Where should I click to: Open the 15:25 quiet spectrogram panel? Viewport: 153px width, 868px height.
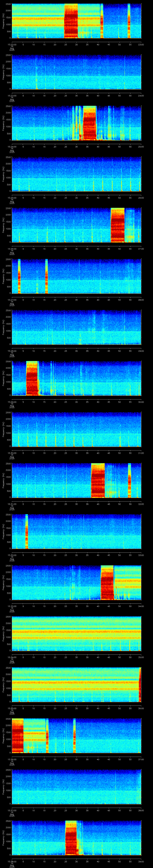coord(76,174)
